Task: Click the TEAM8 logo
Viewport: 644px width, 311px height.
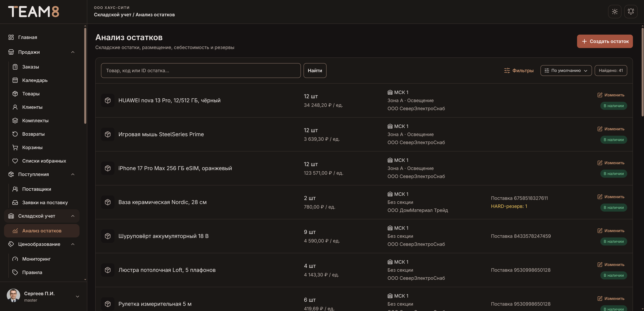Action: [x=34, y=12]
